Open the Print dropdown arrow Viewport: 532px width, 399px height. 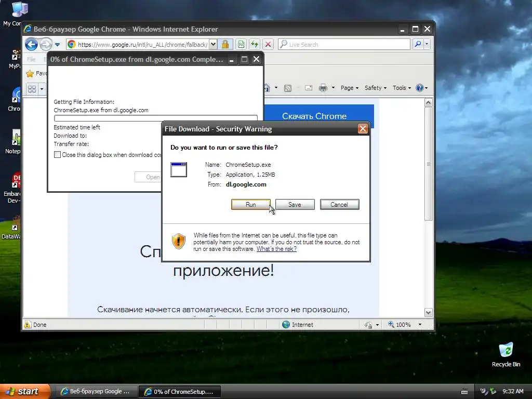point(333,88)
